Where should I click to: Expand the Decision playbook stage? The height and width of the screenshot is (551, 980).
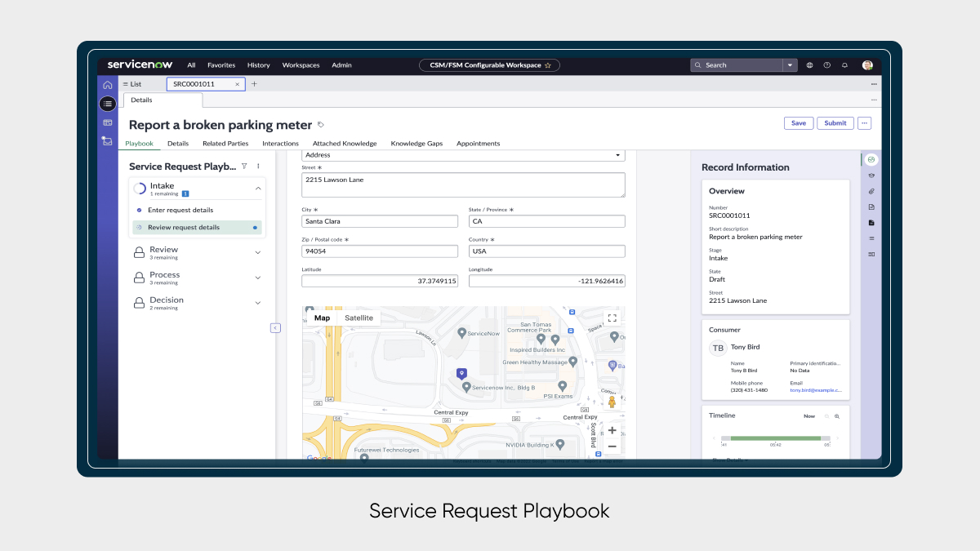pyautogui.click(x=258, y=303)
